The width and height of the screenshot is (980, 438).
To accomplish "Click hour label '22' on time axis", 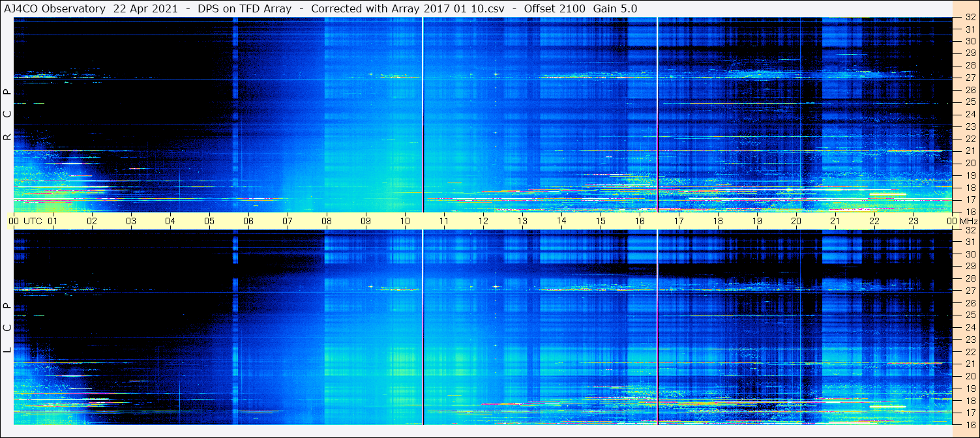I will coord(874,221).
